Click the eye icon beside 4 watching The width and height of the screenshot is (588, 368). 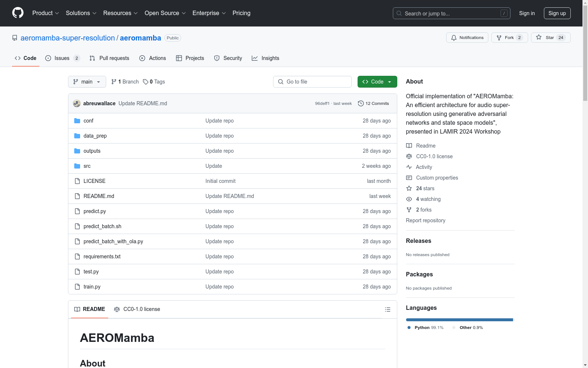pyautogui.click(x=409, y=199)
